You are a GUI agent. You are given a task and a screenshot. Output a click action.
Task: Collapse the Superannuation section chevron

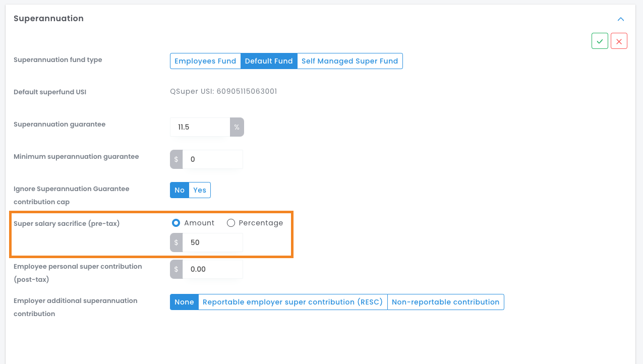621,19
